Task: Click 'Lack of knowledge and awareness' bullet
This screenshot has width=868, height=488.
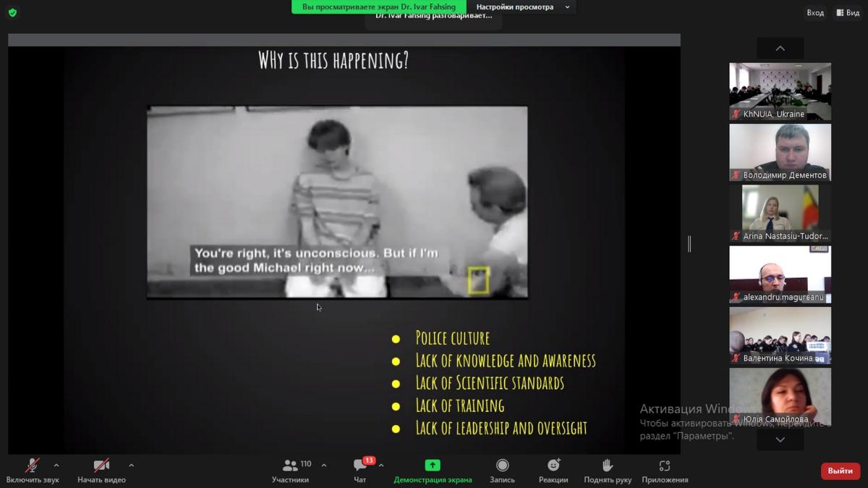Action: coord(506,360)
